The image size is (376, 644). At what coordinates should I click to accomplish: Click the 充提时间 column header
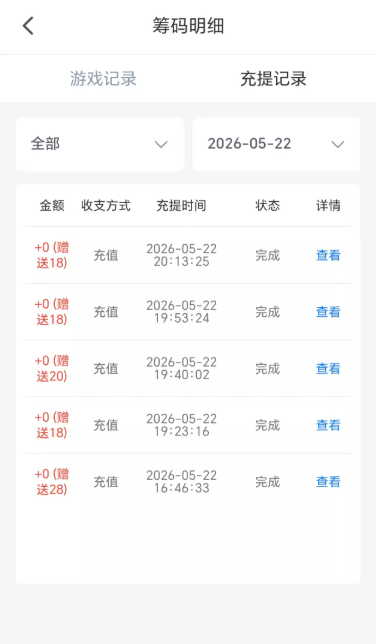[181, 205]
